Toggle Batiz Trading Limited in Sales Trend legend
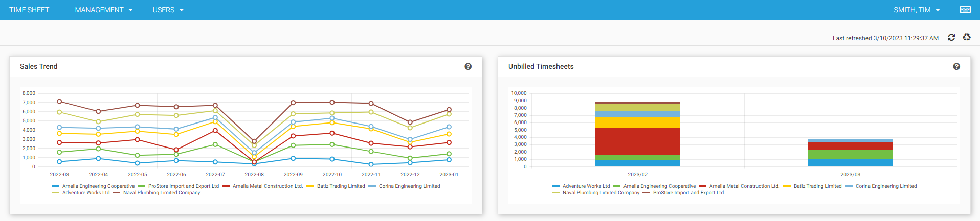Screen dimensions: 980x221 tap(336, 186)
